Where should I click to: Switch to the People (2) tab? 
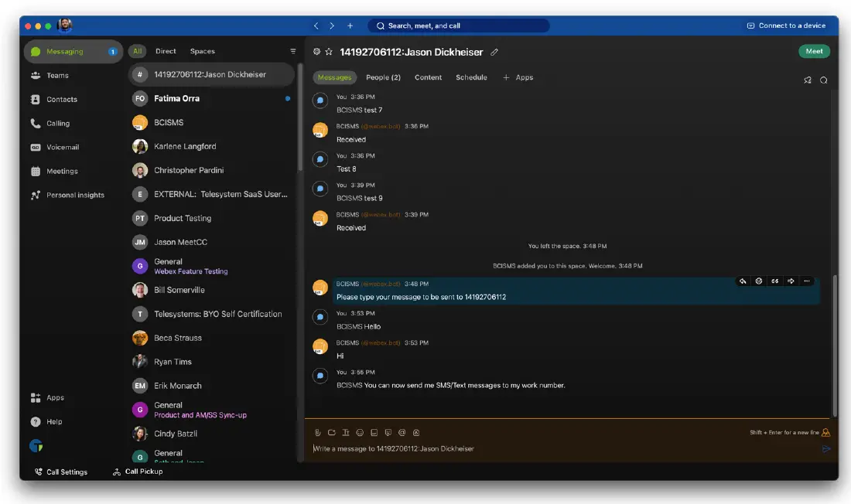[383, 77]
